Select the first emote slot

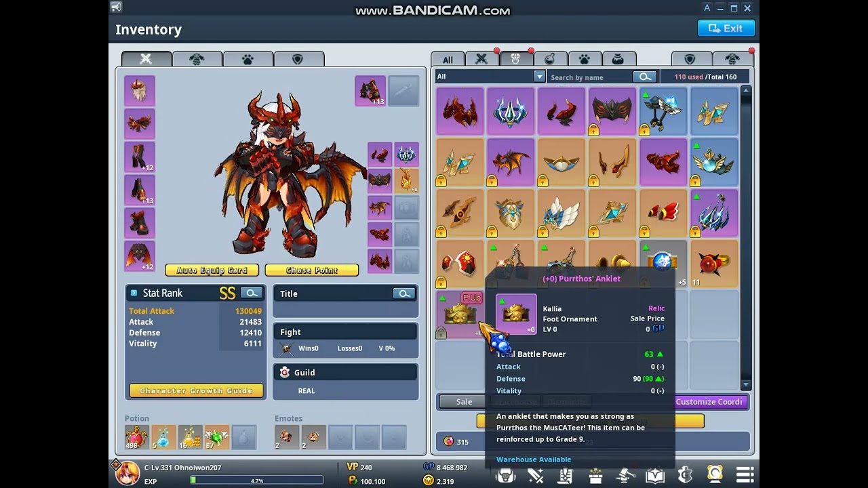pyautogui.click(x=287, y=437)
